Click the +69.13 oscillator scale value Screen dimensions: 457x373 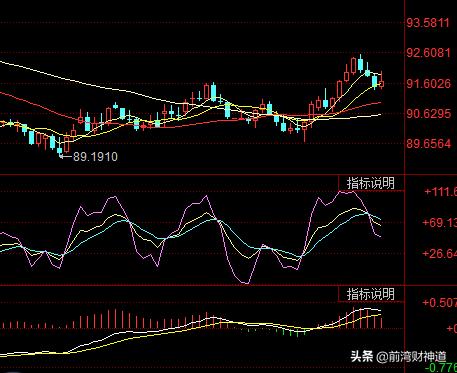439,223
